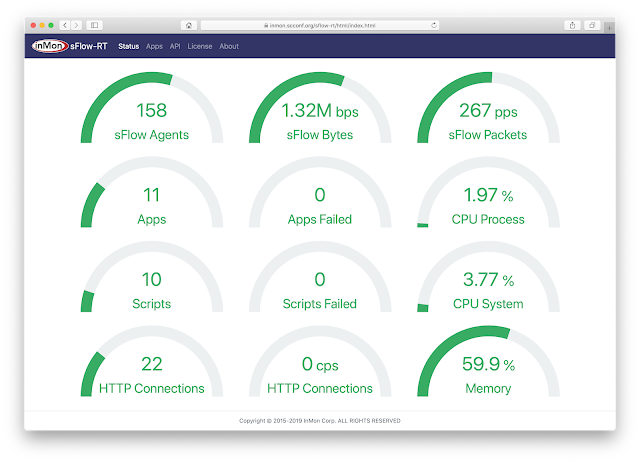Click the inMon sFlow-RT logo
The image size is (640, 463).
pyautogui.click(x=69, y=46)
